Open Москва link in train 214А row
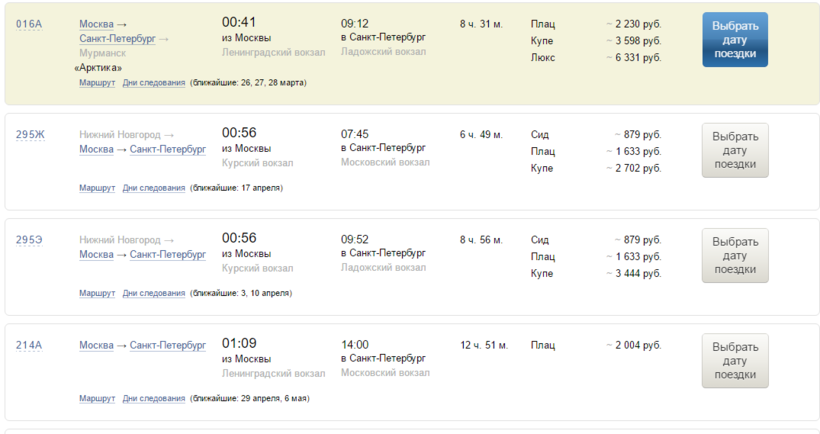Screen dimensions: 820x434 [96, 346]
